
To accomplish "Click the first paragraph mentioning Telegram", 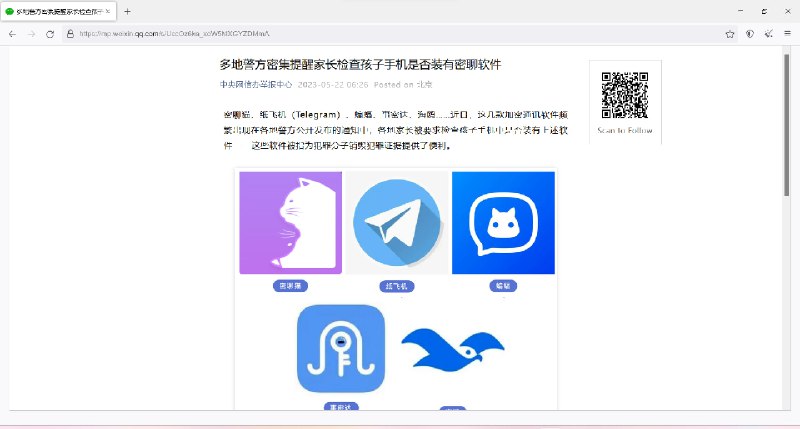I will coord(395,130).
